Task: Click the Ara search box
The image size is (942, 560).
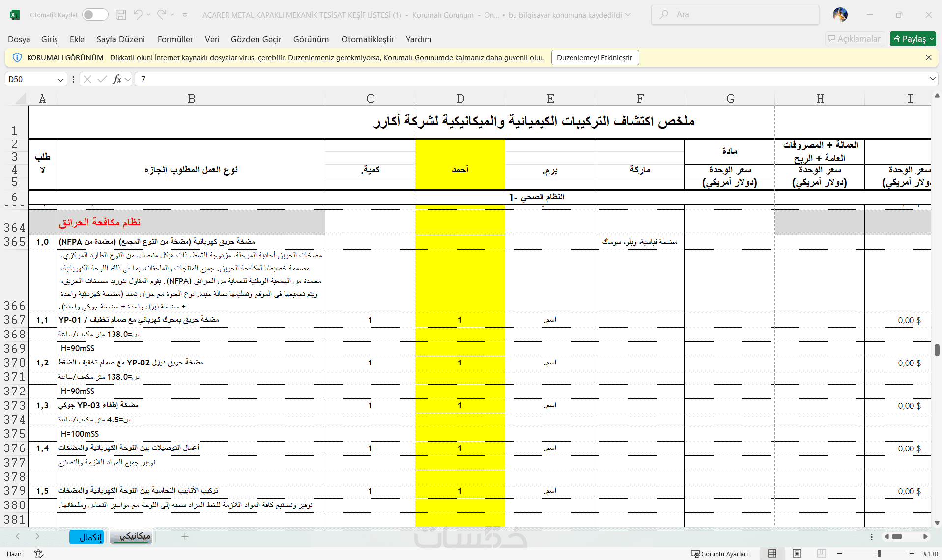Action: (x=735, y=15)
